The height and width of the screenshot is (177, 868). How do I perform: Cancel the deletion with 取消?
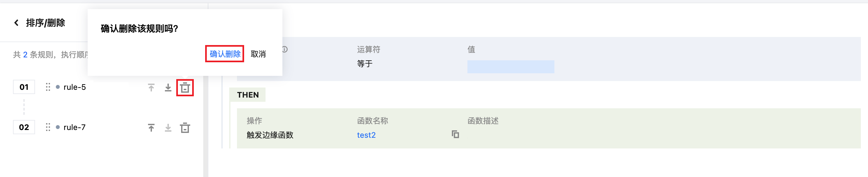click(258, 54)
